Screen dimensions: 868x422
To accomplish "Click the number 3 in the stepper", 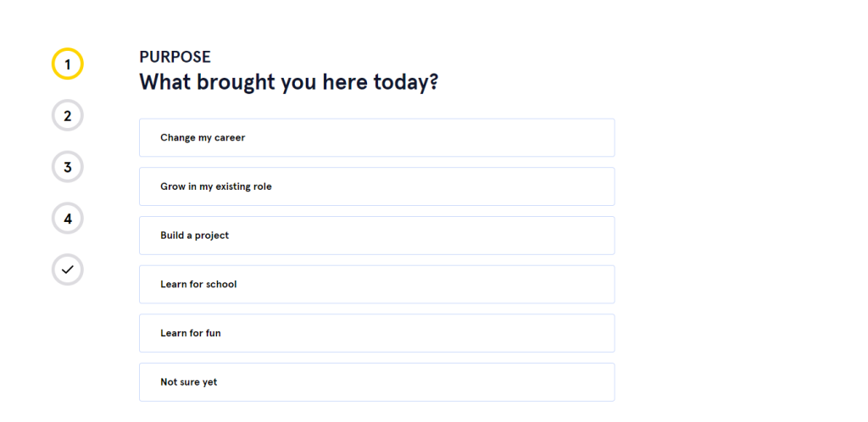I will [68, 168].
